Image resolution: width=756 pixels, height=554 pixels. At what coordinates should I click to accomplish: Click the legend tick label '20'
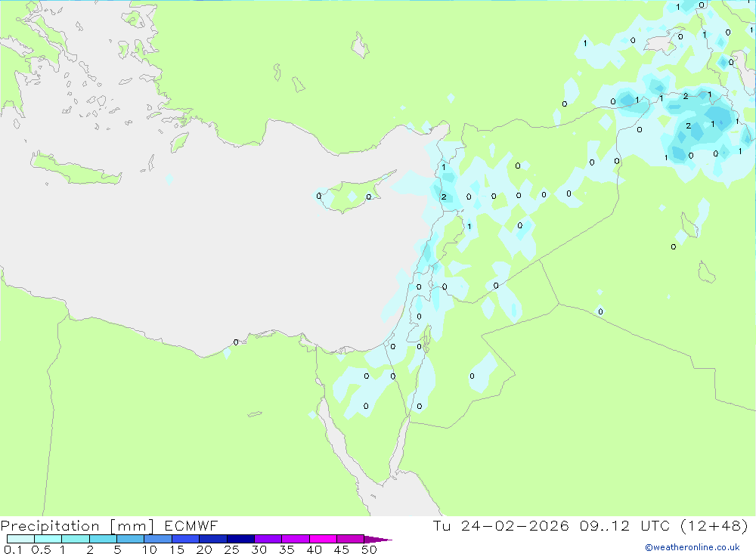pos(204,549)
